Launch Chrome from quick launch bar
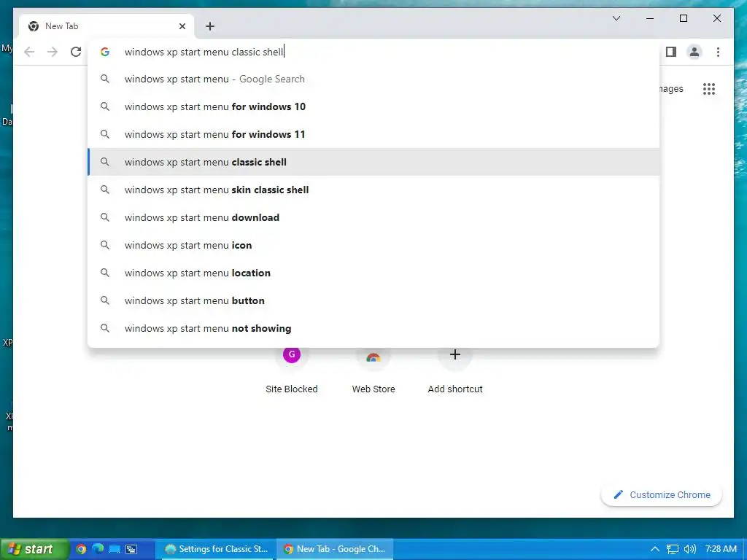 pos(81,549)
